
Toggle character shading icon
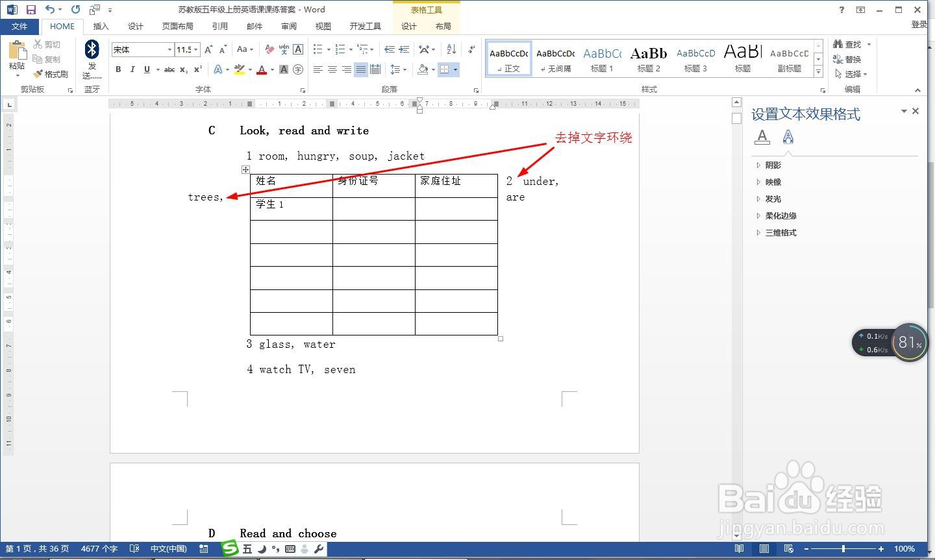coord(284,69)
